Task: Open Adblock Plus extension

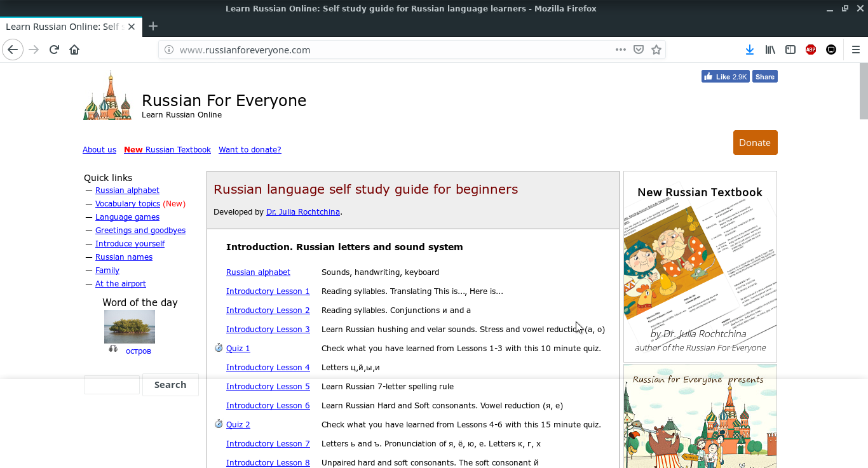Action: (811, 50)
